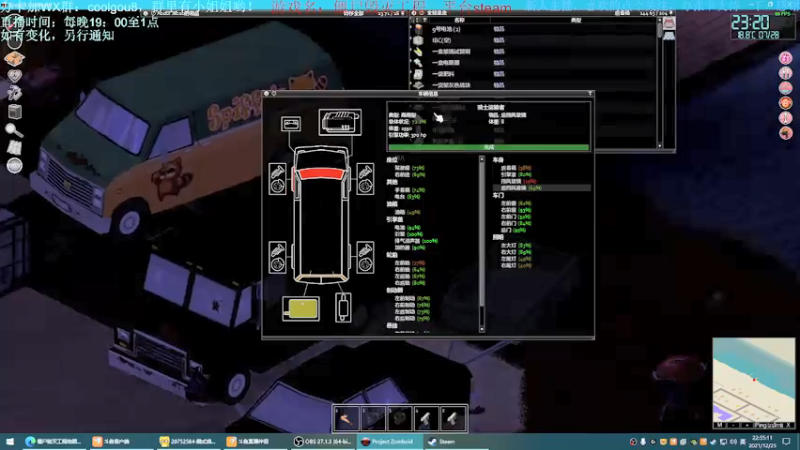The image size is (800, 450).
Task: Open the health heart icon in left sidebar
Action: point(14,76)
